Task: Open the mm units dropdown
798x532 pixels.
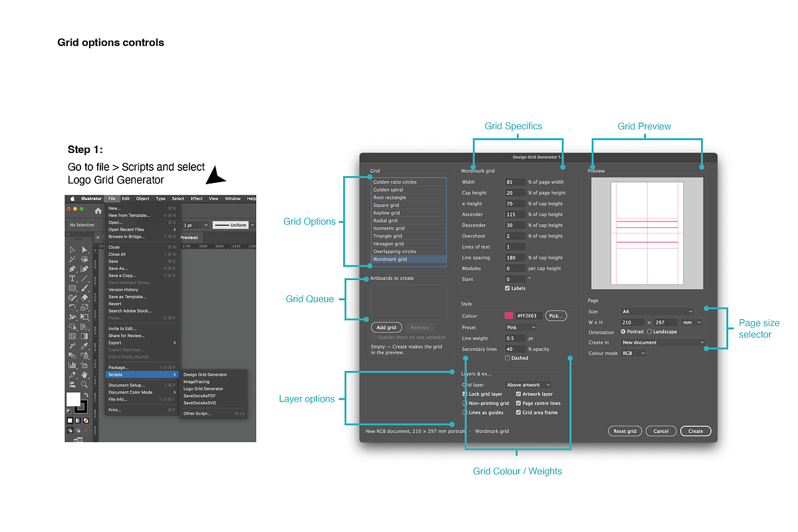Action: pos(691,322)
